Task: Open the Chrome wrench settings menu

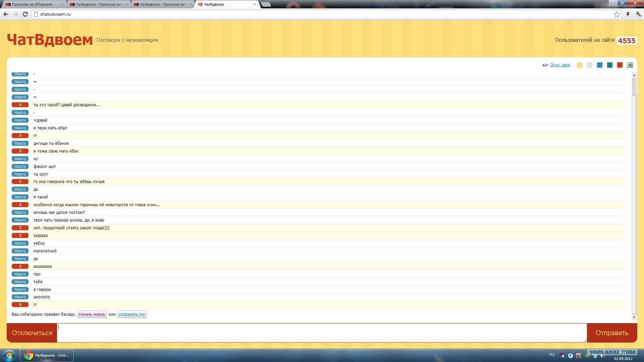Action: point(638,14)
